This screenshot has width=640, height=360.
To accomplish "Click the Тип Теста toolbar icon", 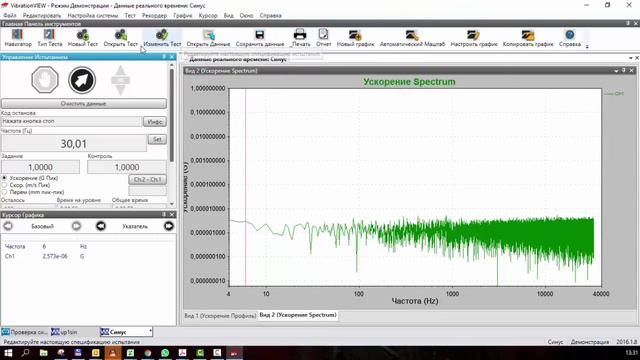I will click(49, 38).
